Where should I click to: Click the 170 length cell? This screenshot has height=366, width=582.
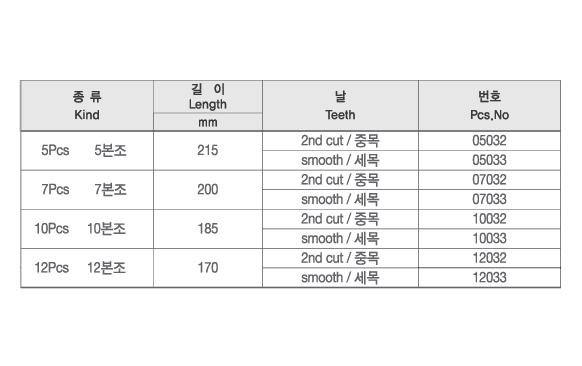click(207, 268)
